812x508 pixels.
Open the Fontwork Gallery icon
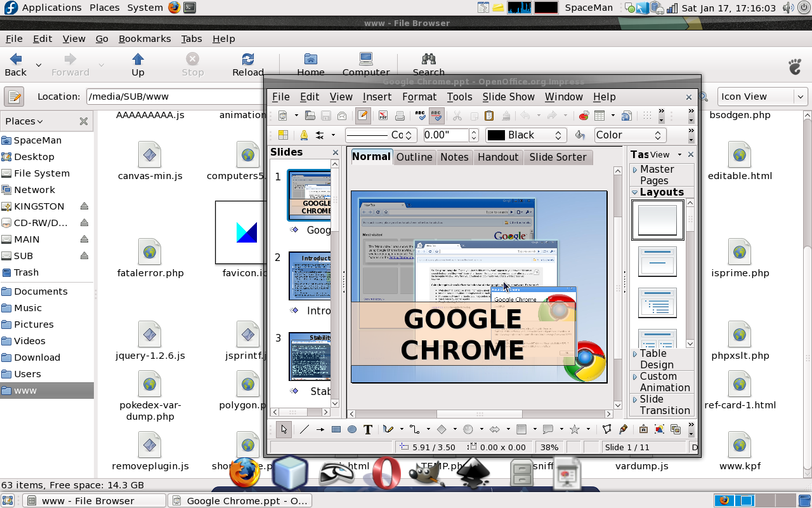[643, 429]
